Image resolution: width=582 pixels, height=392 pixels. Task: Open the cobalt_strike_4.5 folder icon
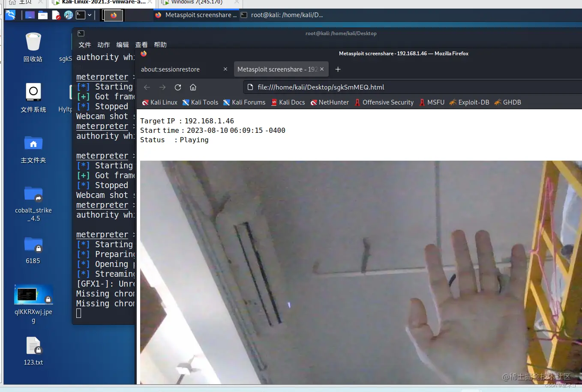[33, 203]
